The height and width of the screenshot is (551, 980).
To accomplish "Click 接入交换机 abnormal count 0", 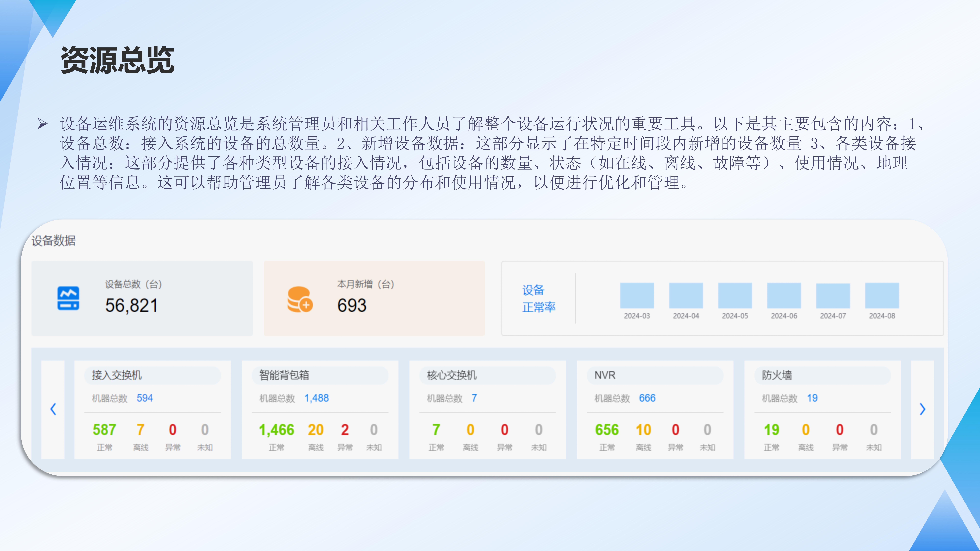I will click(173, 430).
